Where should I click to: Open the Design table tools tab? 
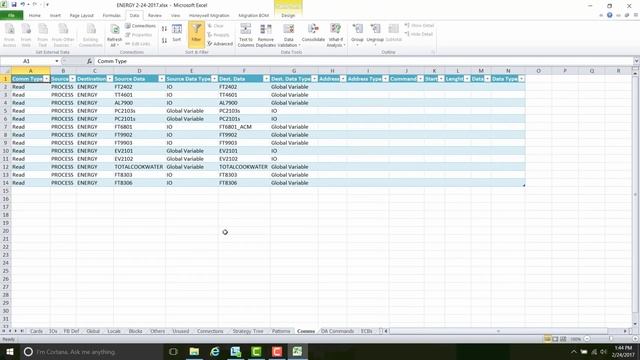click(288, 16)
